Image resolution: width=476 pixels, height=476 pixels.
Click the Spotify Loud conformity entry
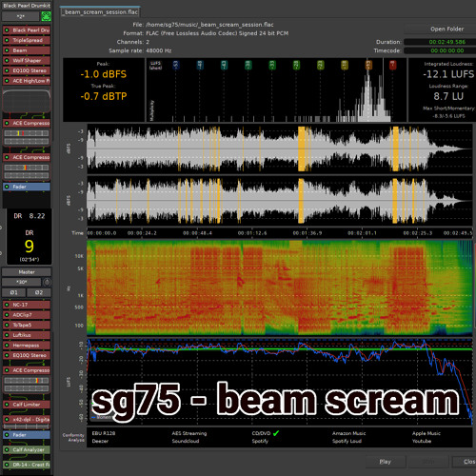[347, 441]
